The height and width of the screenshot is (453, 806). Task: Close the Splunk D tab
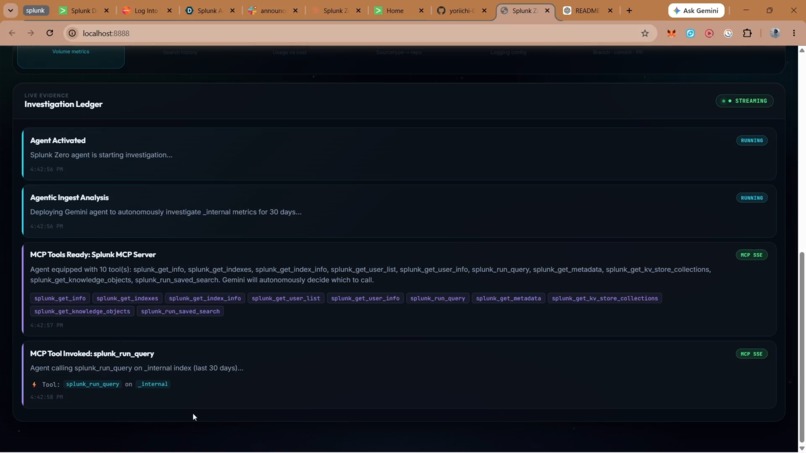pos(106,10)
